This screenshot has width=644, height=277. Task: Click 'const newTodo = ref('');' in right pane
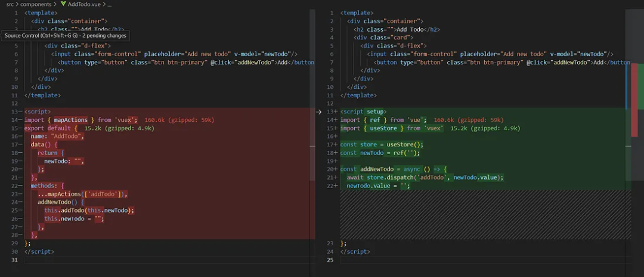coord(380,152)
